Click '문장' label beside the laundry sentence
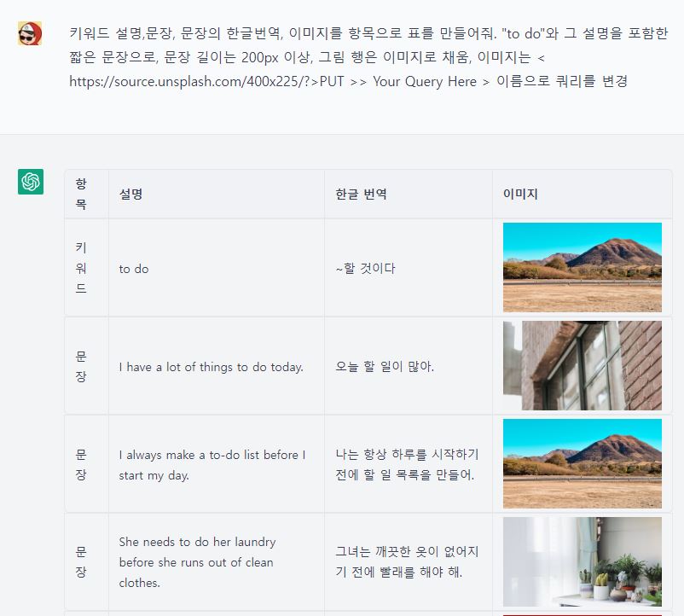The width and height of the screenshot is (684, 616). (81, 562)
